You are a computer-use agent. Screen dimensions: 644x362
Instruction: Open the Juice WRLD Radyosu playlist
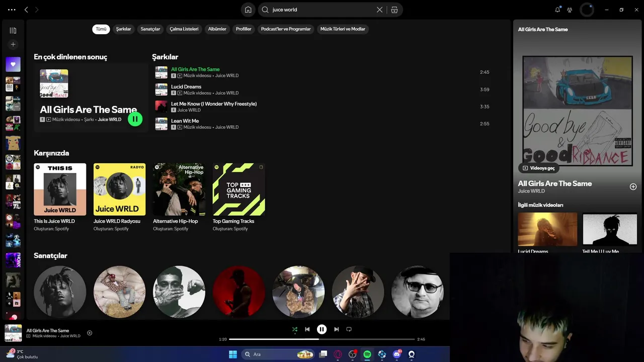[119, 197]
